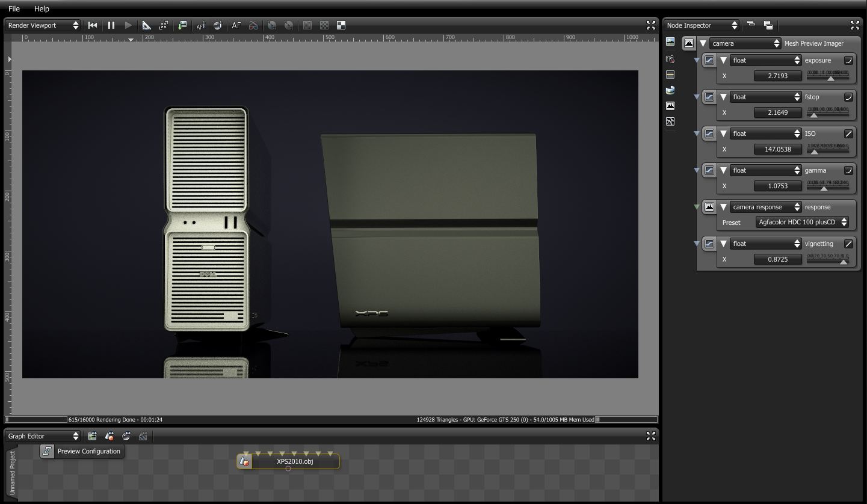Select the Preview Configuration node
Screen dimensions: 867x504
82,451
